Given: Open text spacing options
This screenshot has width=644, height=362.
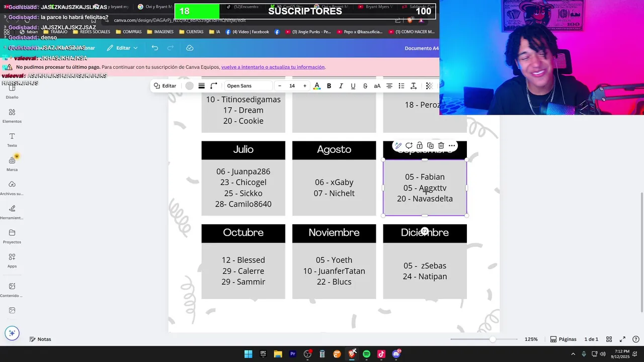Looking at the screenshot, I should (x=414, y=86).
